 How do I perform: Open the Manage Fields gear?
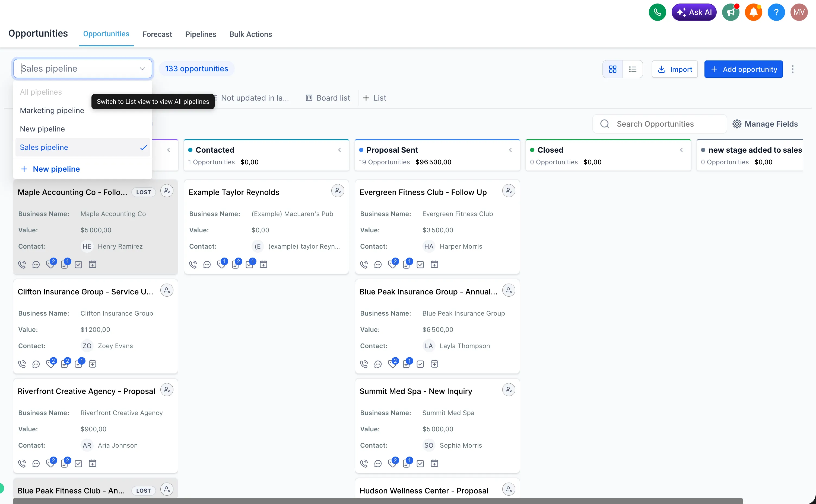tap(765, 124)
